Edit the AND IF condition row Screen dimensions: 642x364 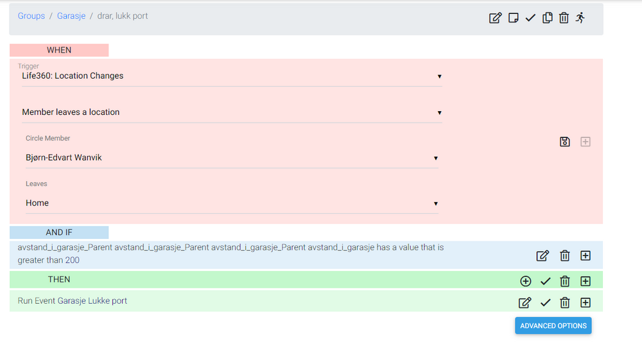coord(542,256)
